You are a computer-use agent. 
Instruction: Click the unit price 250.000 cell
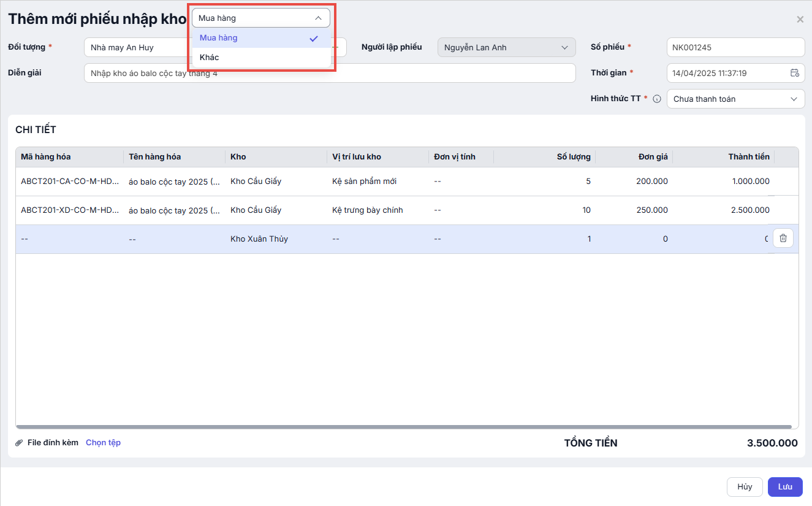tap(652, 210)
